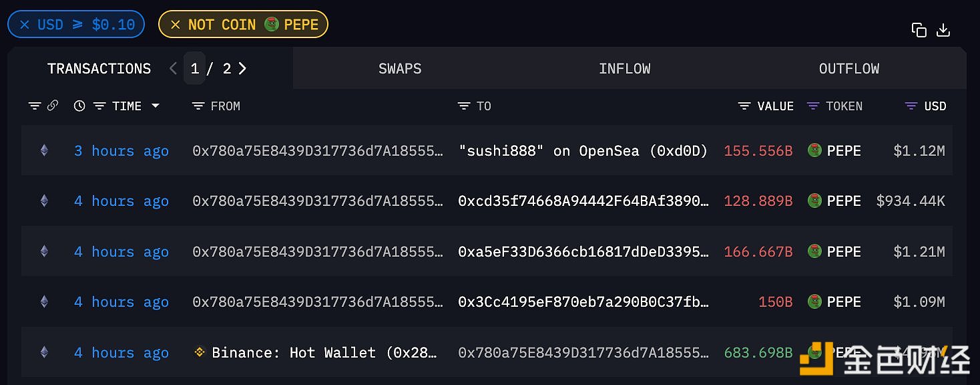Screen dimensions: 980x385
Task: Open the VALUE column filter
Action: point(744,106)
